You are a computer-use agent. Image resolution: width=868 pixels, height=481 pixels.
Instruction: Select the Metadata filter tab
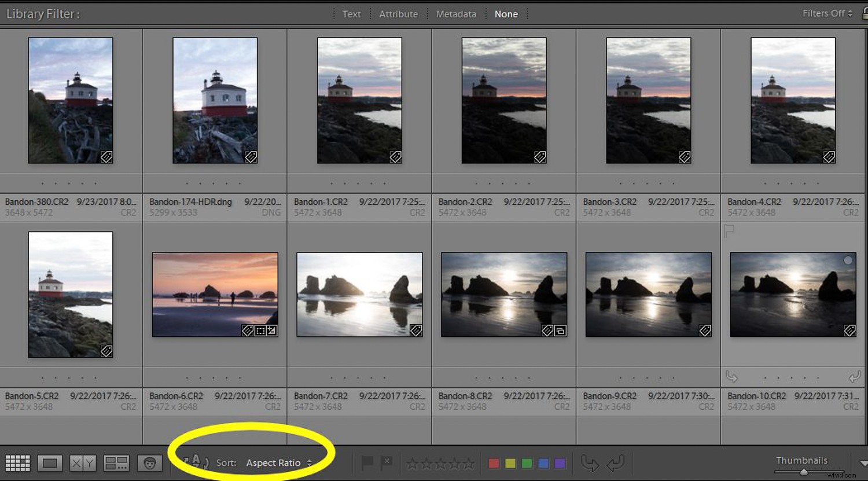(x=456, y=14)
